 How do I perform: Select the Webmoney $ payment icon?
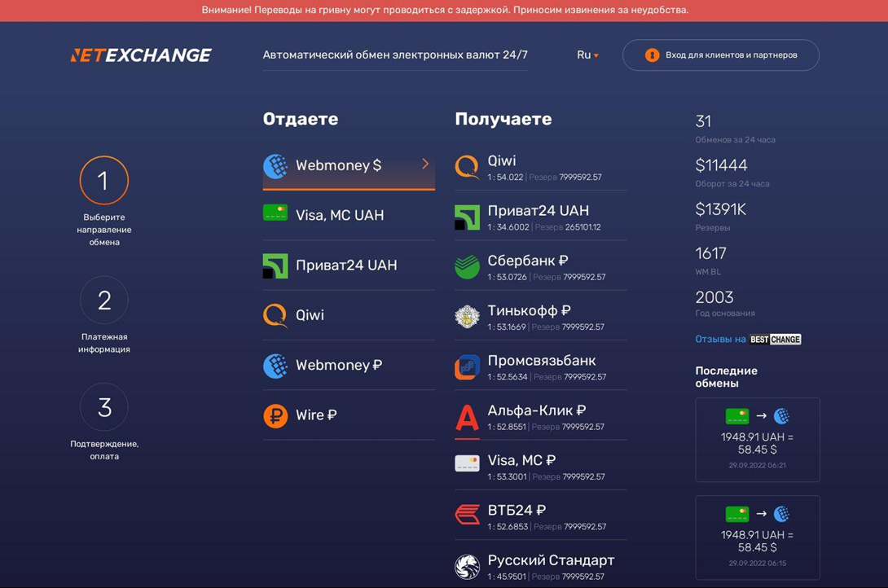[x=275, y=165]
